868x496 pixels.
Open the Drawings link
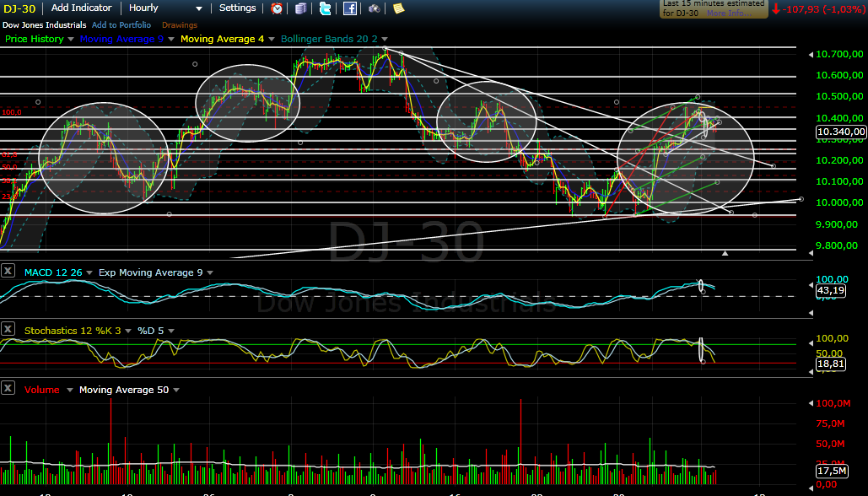[180, 25]
